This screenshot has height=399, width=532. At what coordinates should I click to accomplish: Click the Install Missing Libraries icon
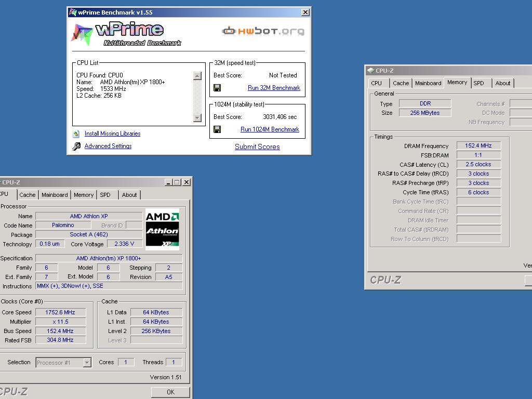point(76,134)
